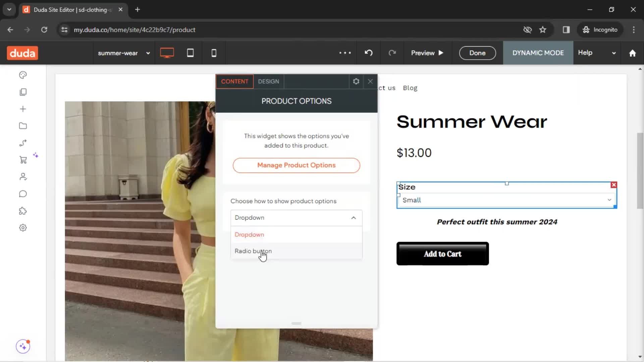This screenshot has width=644, height=362.
Task: Reload the browser page
Action: [44, 30]
